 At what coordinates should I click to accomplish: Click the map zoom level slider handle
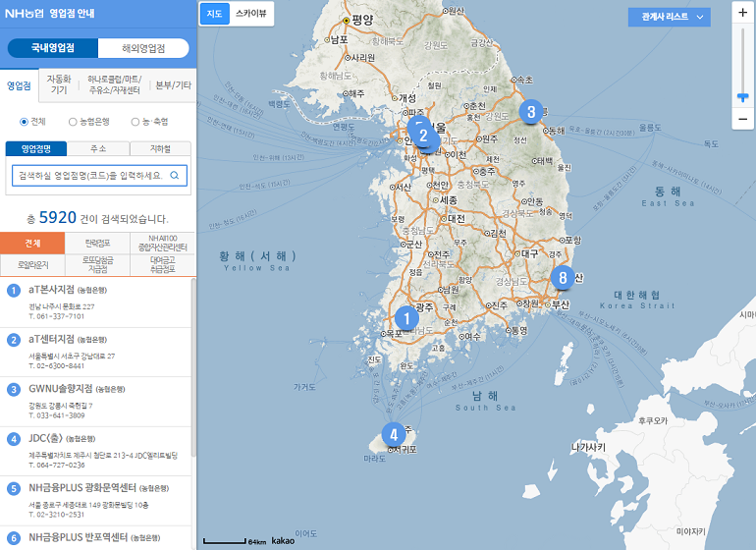tap(742, 98)
